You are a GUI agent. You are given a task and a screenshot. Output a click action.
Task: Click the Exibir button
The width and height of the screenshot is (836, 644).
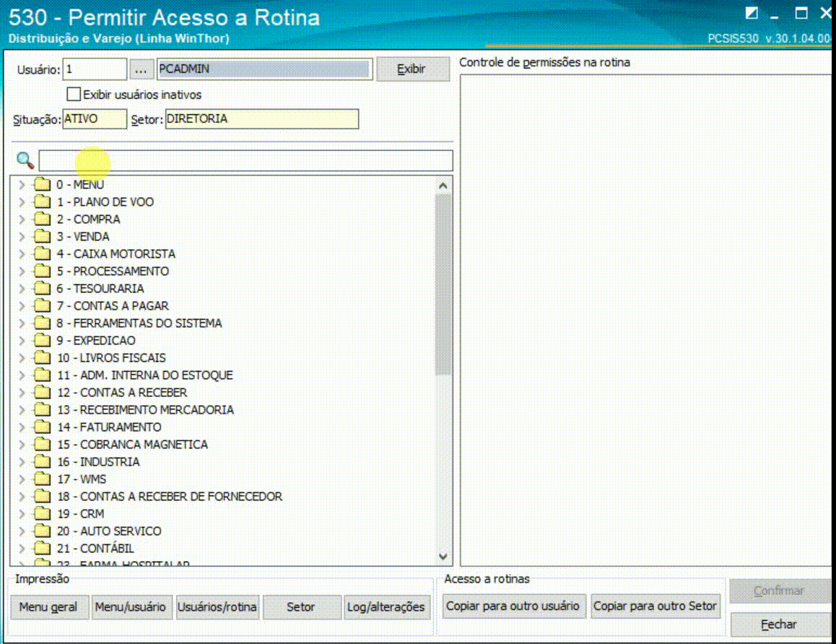coord(412,69)
